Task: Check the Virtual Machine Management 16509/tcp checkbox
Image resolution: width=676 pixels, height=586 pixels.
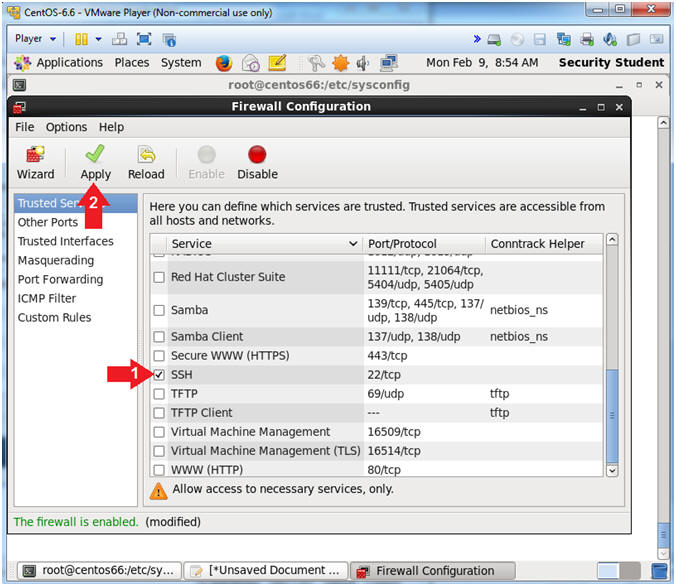Action: 159,432
